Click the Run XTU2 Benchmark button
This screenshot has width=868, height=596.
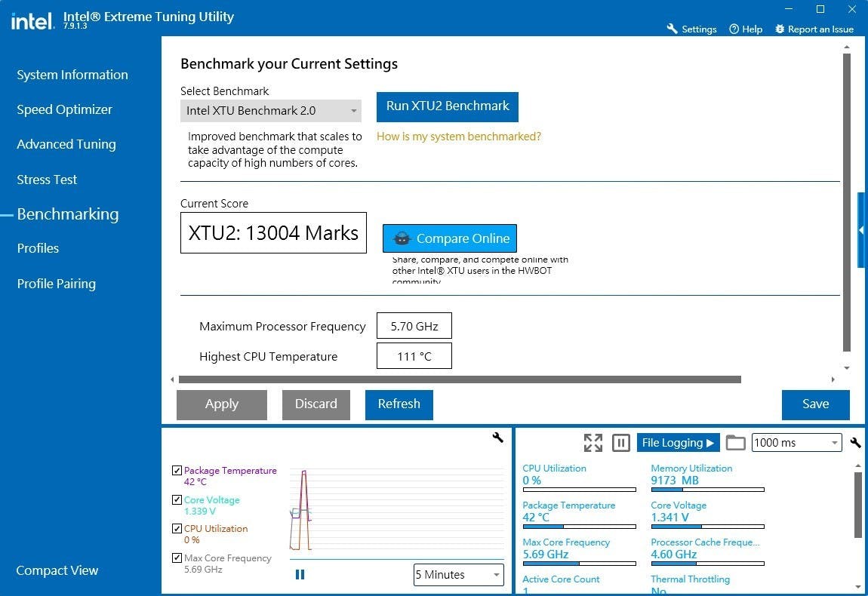pos(448,106)
